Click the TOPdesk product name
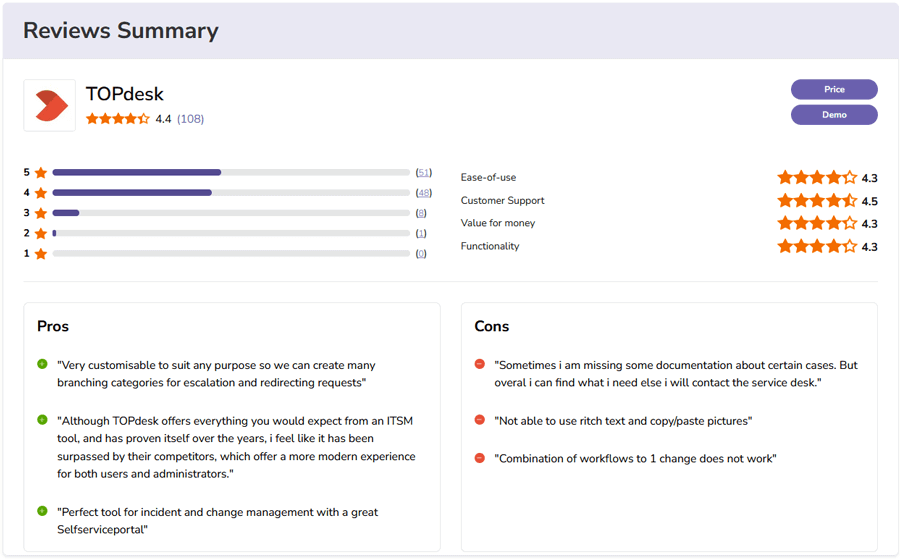 125,94
